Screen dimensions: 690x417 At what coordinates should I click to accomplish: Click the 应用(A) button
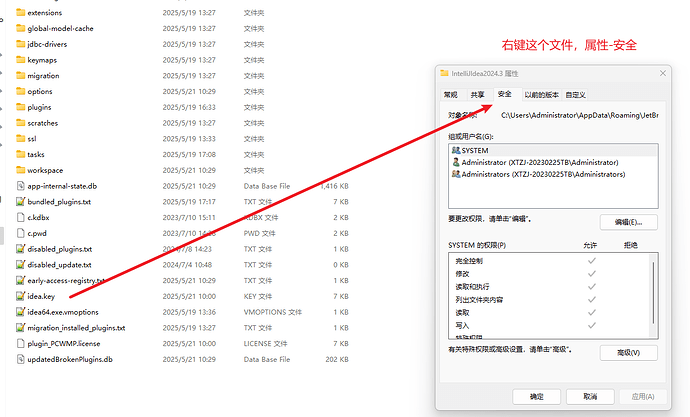point(643,396)
